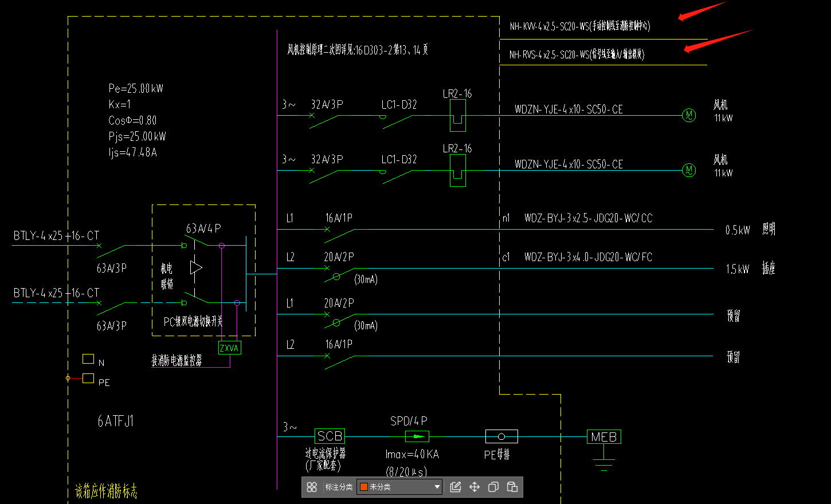This screenshot has height=504, width=831.
Task: Click the PE母排 busbar symbol box
Action: coord(501,436)
